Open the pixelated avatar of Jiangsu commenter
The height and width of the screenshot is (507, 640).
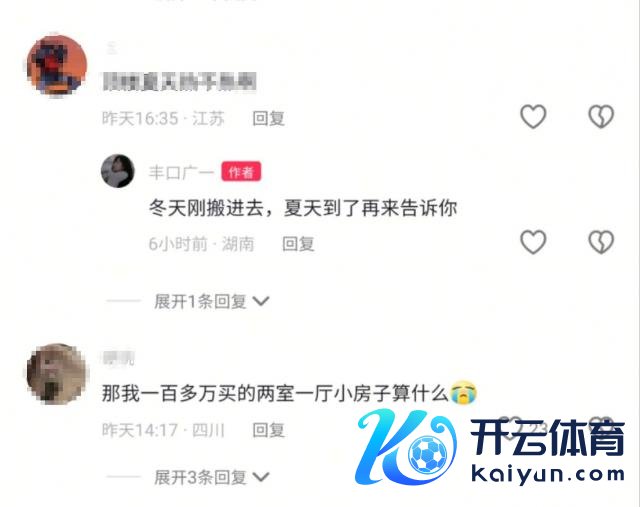pos(57,65)
